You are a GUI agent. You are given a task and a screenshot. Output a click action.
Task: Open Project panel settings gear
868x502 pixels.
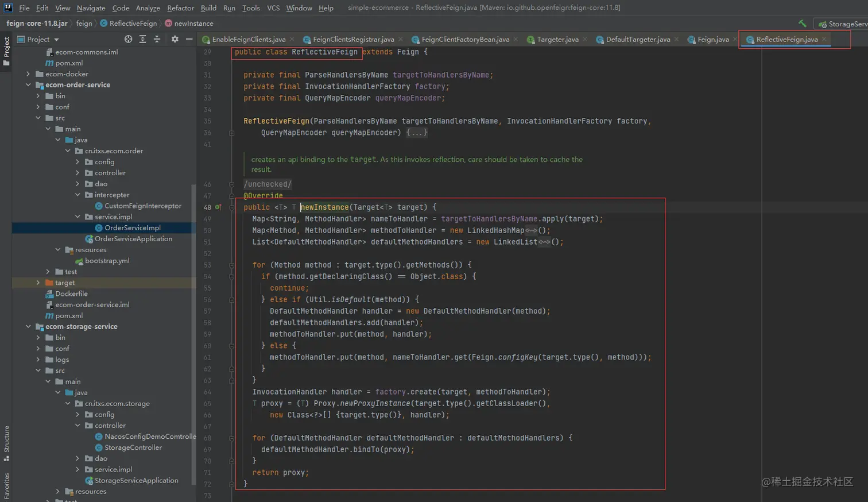click(175, 39)
